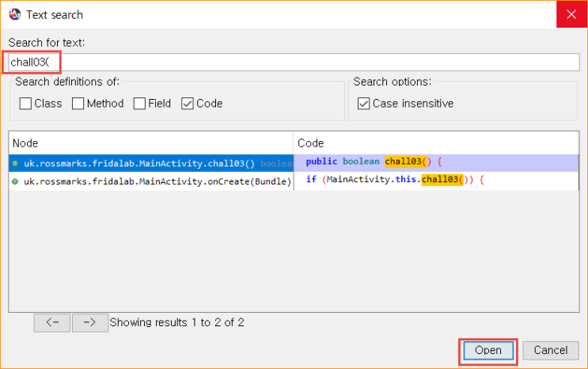
Task: Cancel the Text search dialog
Action: coord(551,351)
